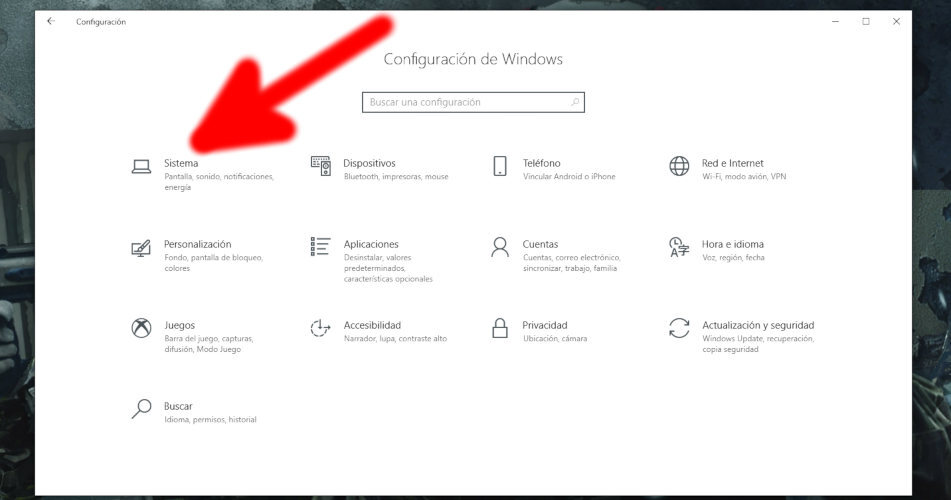
Task: Click 'Fondo, pantalla de bloqueo, colores' description
Action: coord(213,263)
